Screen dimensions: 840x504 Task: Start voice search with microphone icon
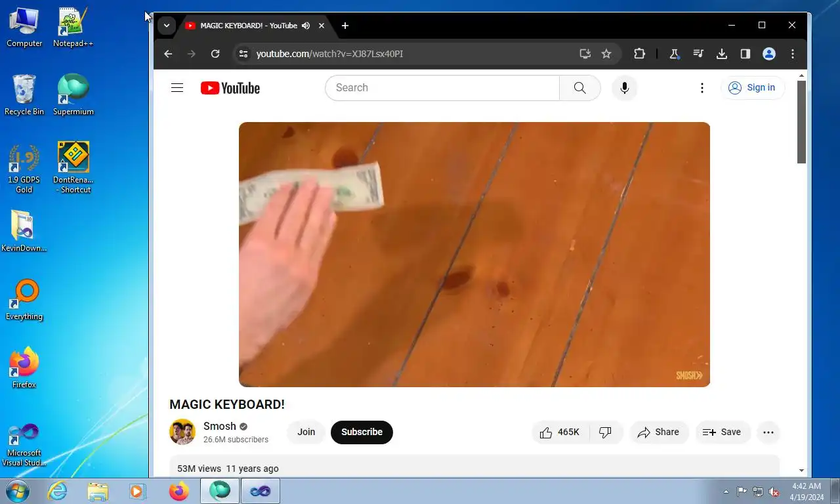[x=625, y=88]
